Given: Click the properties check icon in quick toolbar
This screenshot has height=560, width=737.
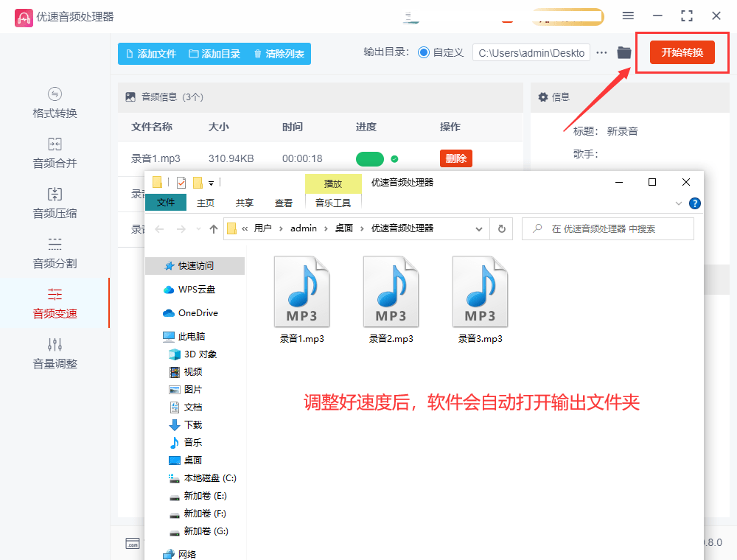Looking at the screenshot, I should [181, 182].
